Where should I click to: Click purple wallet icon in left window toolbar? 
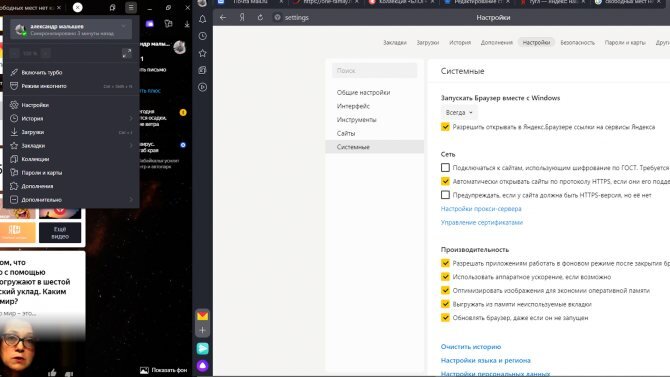[x=150, y=24]
